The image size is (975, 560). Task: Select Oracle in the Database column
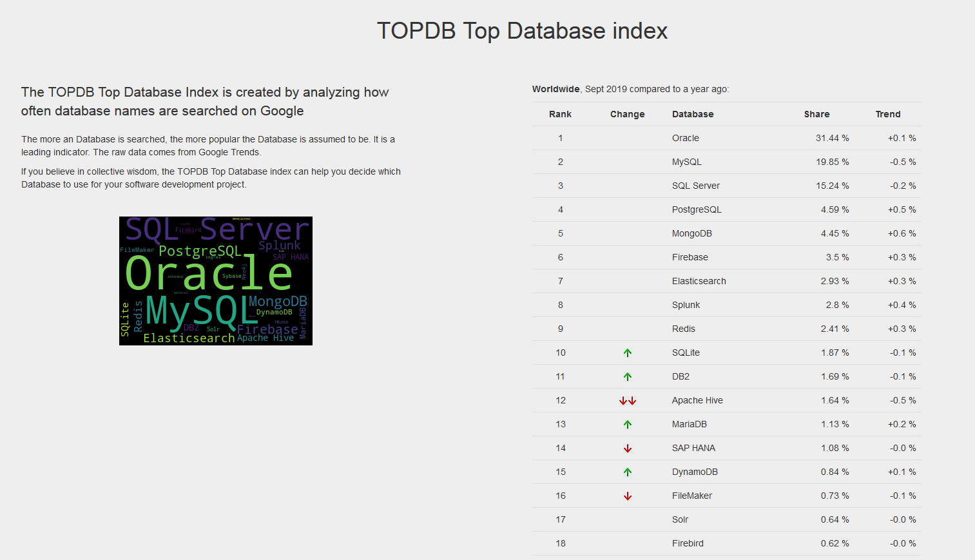(x=686, y=138)
